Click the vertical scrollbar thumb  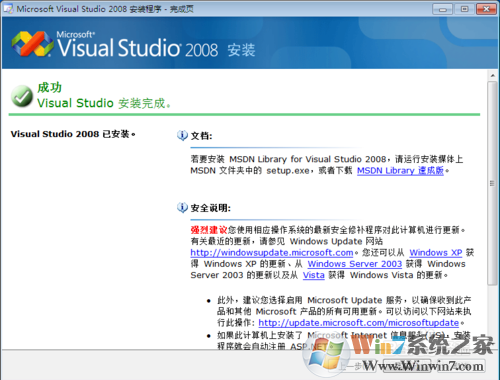[x=492, y=183]
